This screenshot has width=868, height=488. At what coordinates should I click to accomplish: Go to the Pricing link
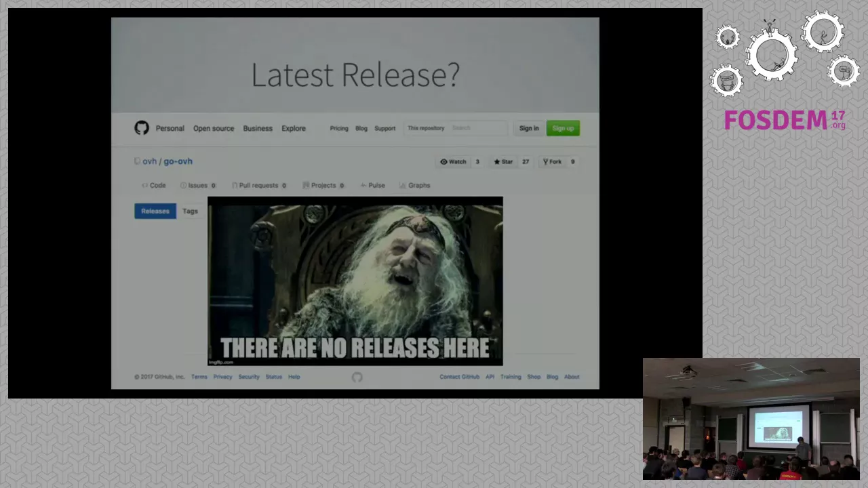[x=339, y=128]
